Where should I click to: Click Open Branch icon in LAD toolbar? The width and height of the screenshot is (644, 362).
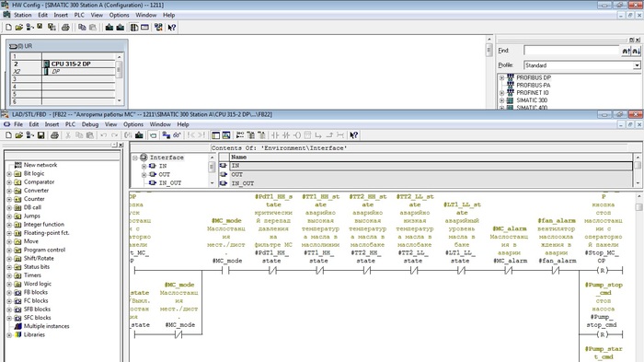(318, 134)
